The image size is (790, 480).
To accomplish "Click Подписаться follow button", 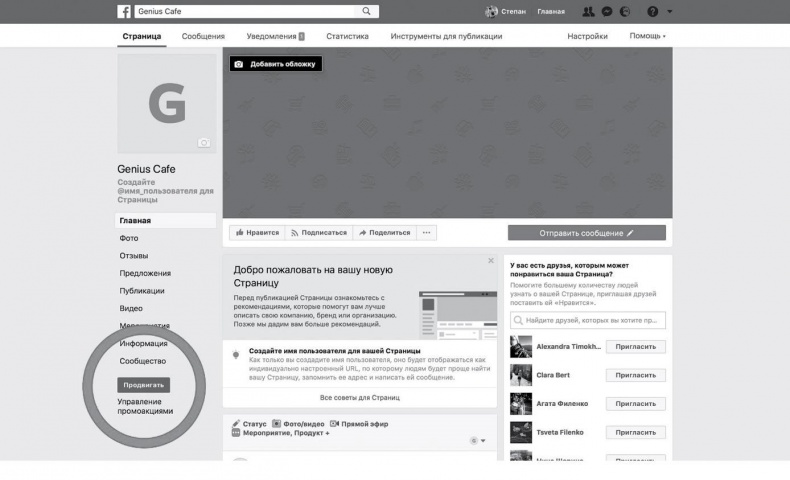I will [319, 233].
